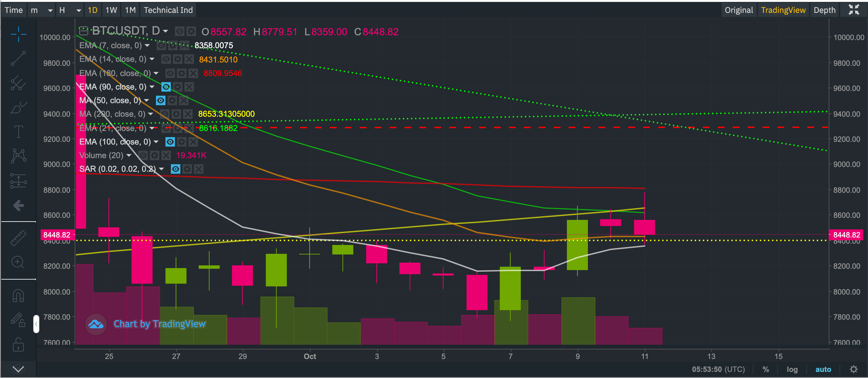Toggle visibility of EMA 7 indicator
The width and height of the screenshot is (868, 378).
(161, 45)
